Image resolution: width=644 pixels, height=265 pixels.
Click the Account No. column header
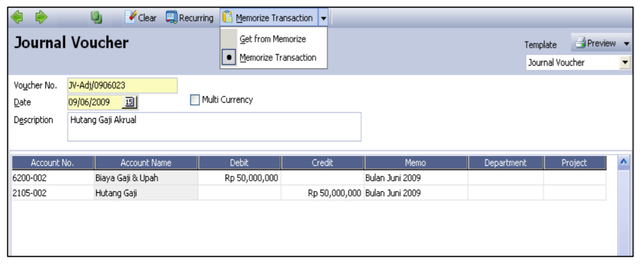tap(52, 163)
